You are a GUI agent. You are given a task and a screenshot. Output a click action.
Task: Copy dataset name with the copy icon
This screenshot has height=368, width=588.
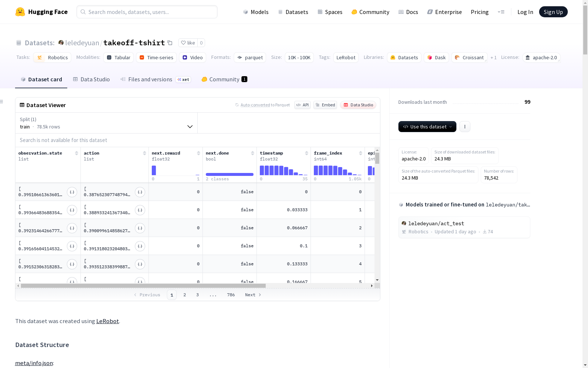click(170, 43)
